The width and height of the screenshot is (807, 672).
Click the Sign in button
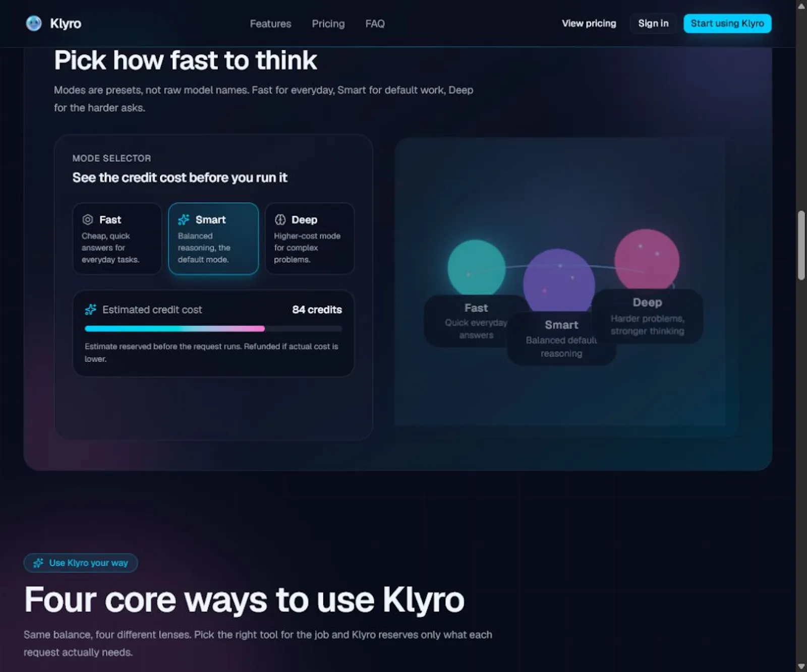click(653, 23)
